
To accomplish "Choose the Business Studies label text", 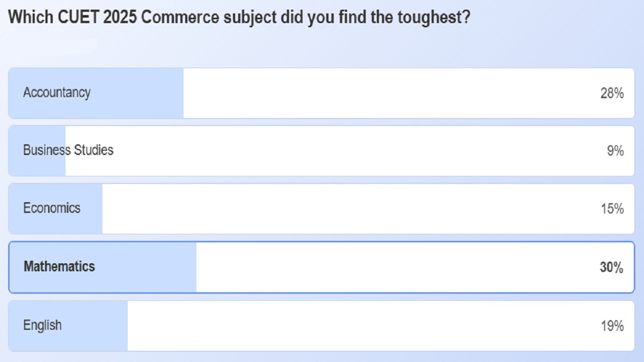I will (68, 150).
